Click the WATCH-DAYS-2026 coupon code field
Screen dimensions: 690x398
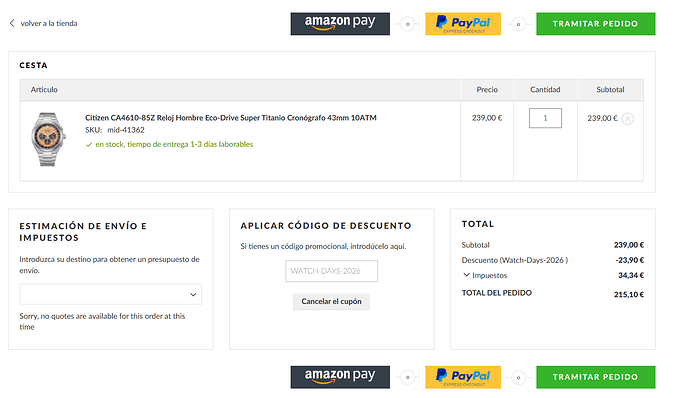click(331, 271)
